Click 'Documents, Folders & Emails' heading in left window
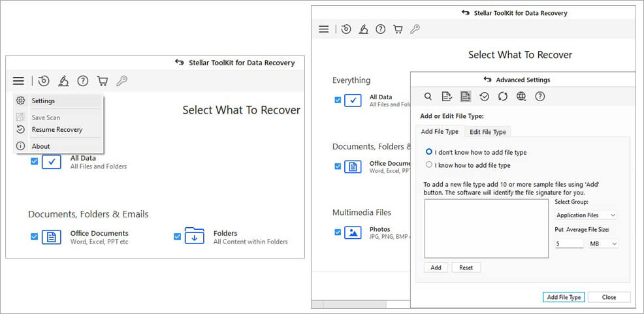644x314 pixels. (88, 214)
